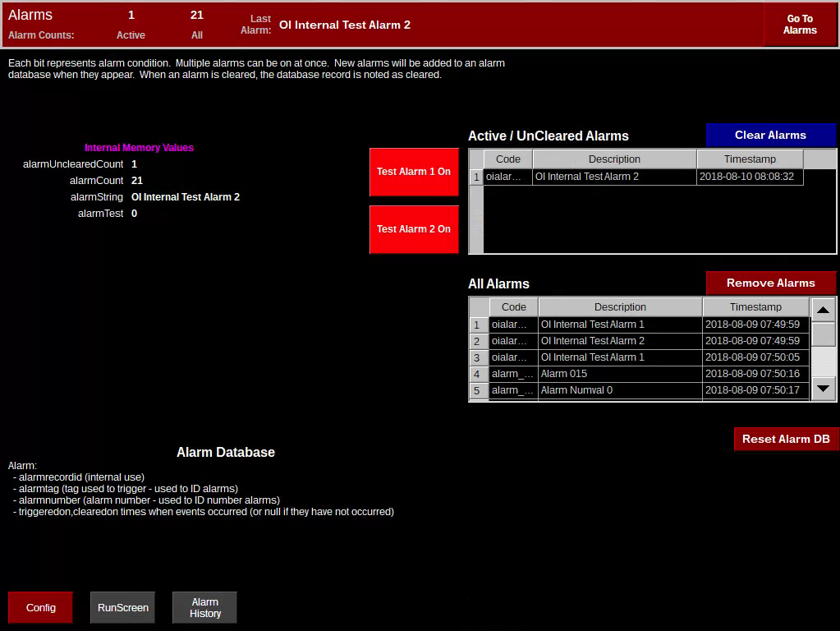Image resolution: width=840 pixels, height=631 pixels.
Task: Select Alarm 015 row in All Alarms
Action: (x=619, y=374)
